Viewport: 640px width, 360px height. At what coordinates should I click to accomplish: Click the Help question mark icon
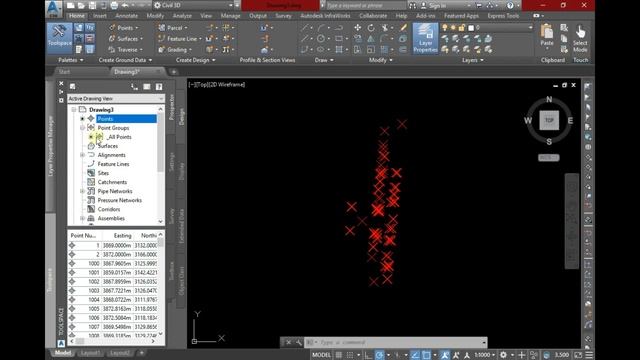pyautogui.click(x=510, y=5)
